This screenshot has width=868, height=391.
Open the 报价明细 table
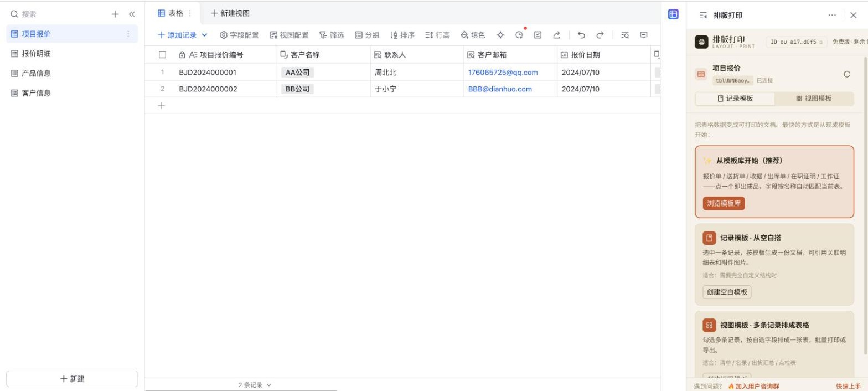(x=72, y=54)
